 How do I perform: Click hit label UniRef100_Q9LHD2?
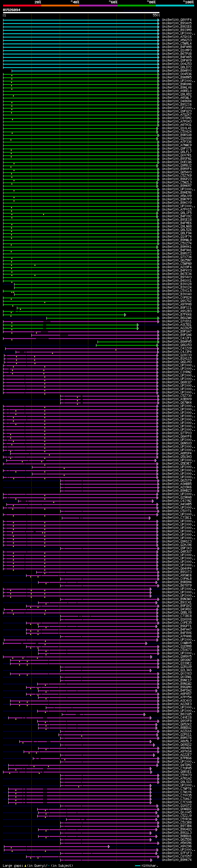click(177, 94)
